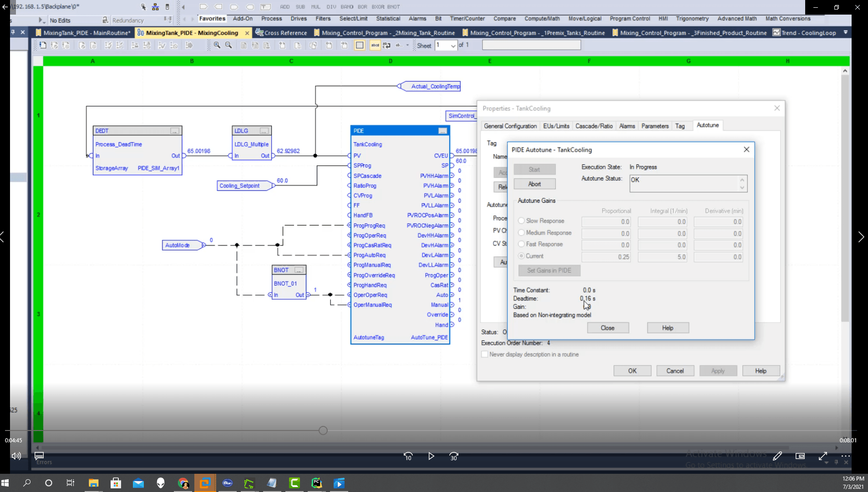This screenshot has height=492, width=868.
Task: Open LDLG block properties ellipsis
Action: [x=264, y=131]
